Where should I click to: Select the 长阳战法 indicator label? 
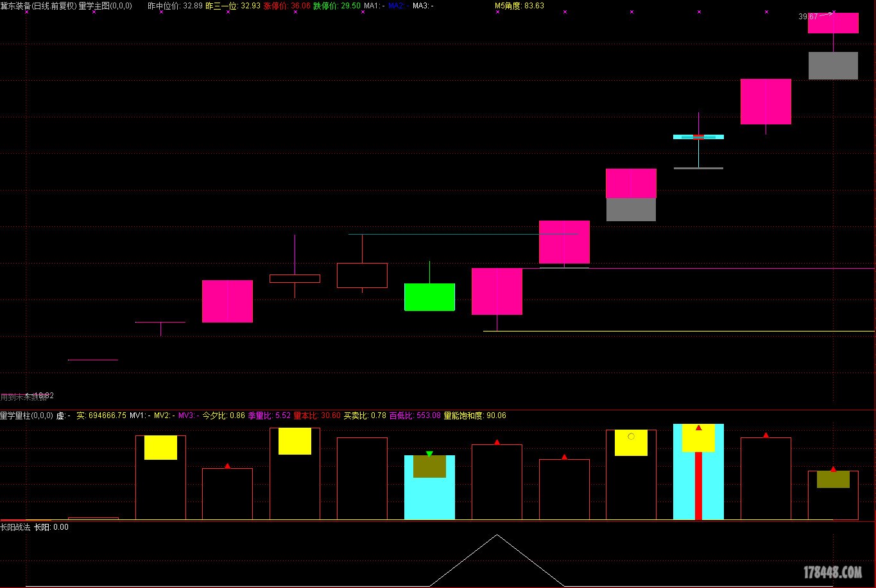[15, 527]
